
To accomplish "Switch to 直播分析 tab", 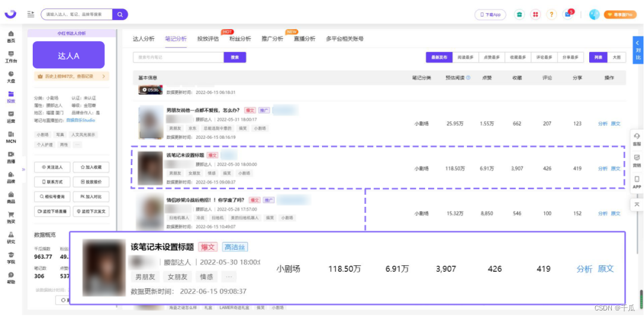I will click(x=304, y=39).
